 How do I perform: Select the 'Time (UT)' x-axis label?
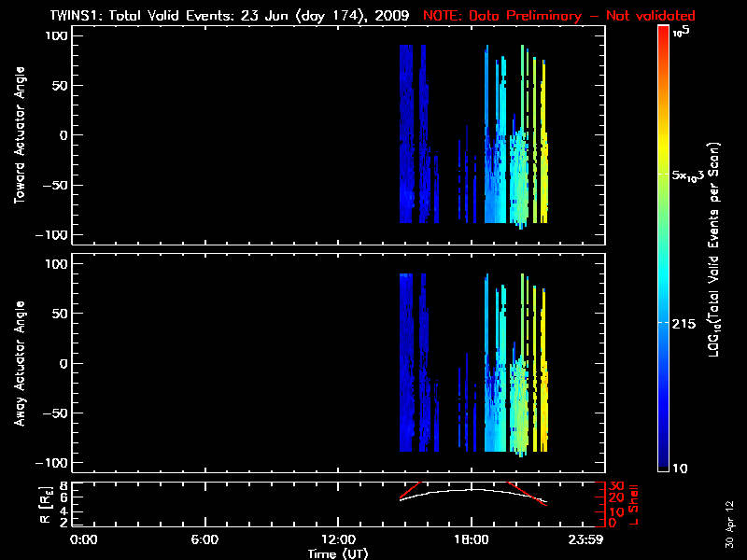(x=338, y=553)
